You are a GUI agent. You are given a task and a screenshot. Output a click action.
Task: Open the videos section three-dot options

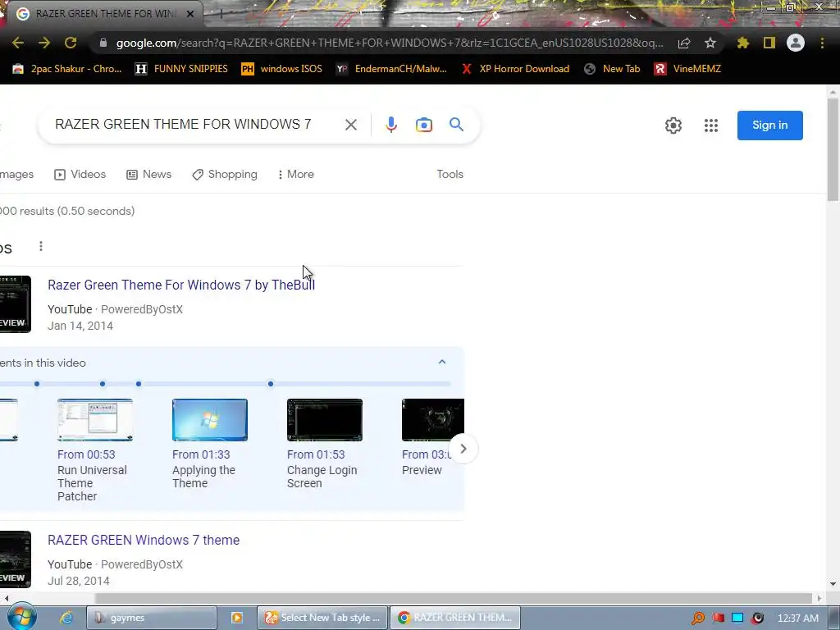[41, 246]
